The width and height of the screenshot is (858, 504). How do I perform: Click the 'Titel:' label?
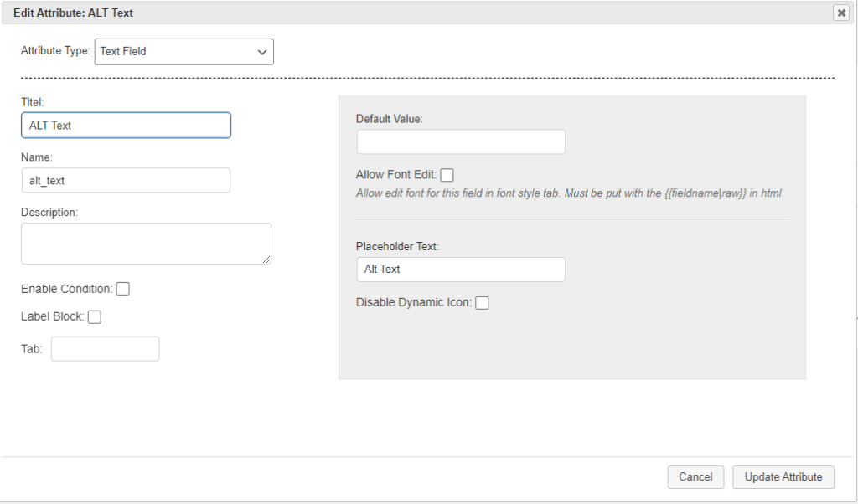33,102
